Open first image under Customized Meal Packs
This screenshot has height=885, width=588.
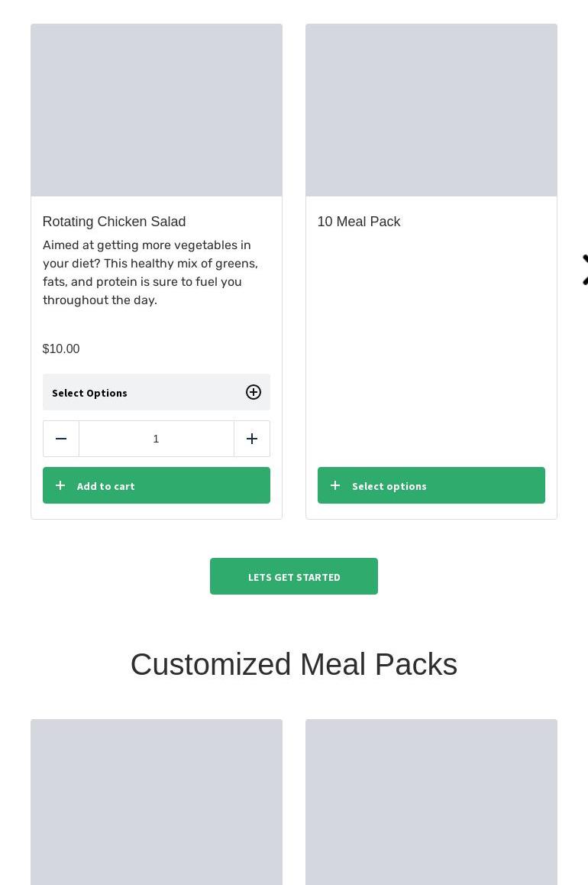coord(157,802)
